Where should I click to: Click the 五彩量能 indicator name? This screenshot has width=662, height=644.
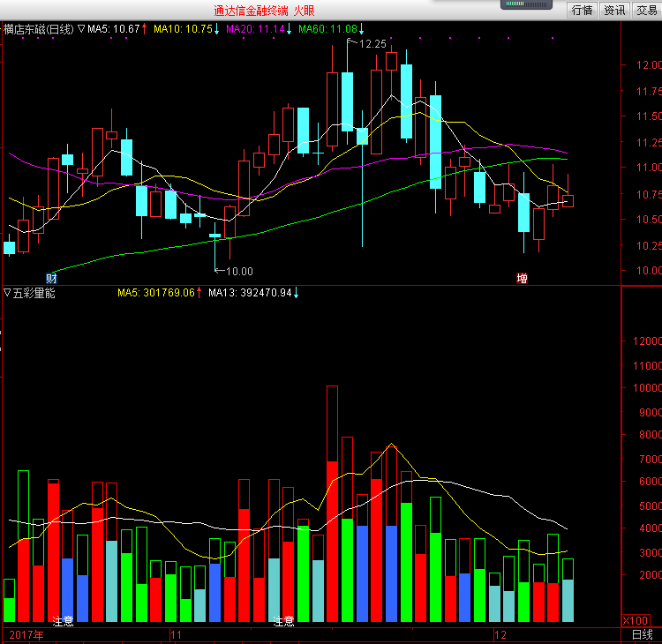coord(34,293)
